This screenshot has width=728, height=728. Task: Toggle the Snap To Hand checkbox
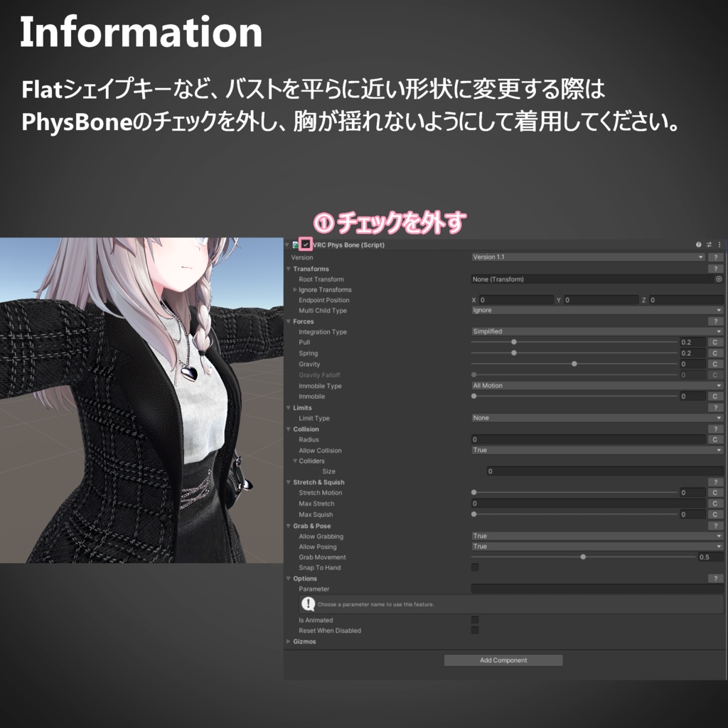[x=474, y=567]
